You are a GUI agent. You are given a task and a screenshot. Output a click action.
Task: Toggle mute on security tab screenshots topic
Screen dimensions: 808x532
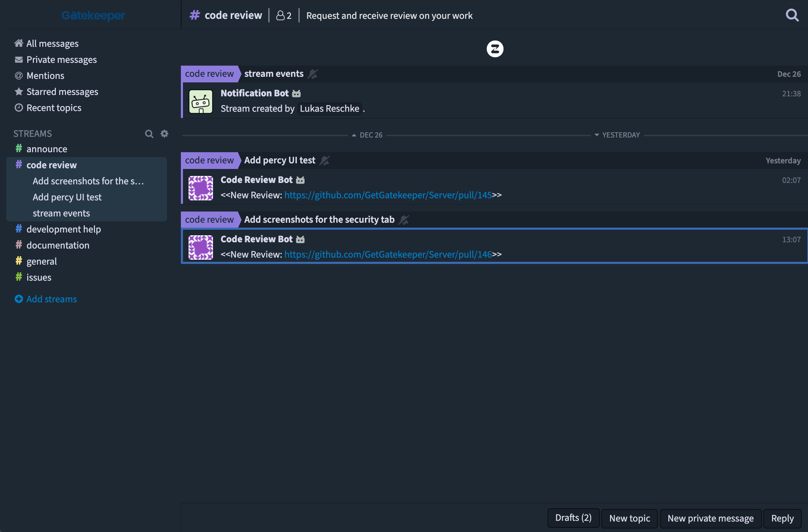404,220
